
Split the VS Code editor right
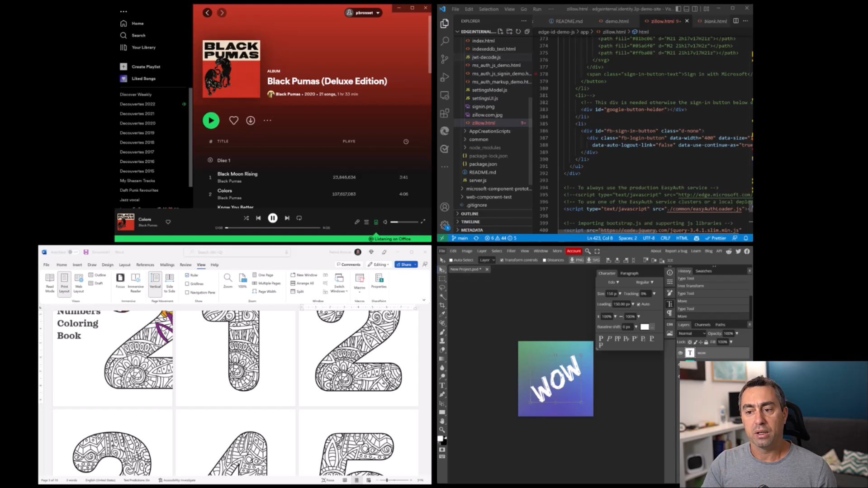[x=736, y=21]
